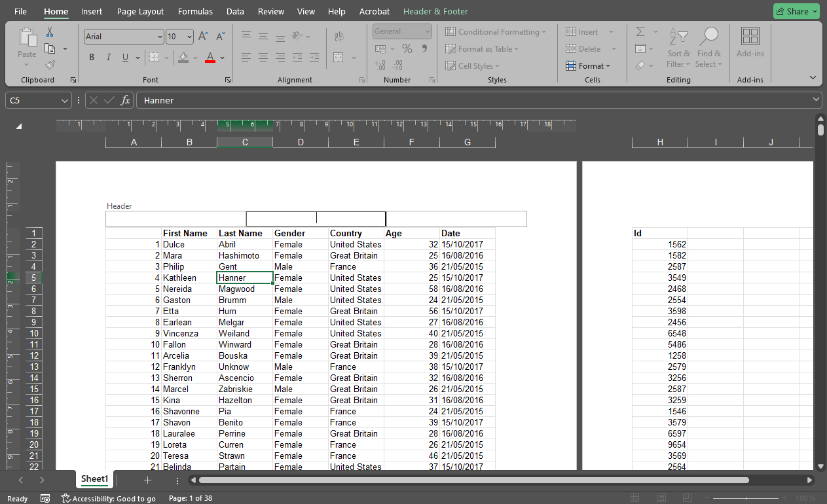Open the Number Format General dropdown
Screen dimensions: 827x504
(x=428, y=31)
